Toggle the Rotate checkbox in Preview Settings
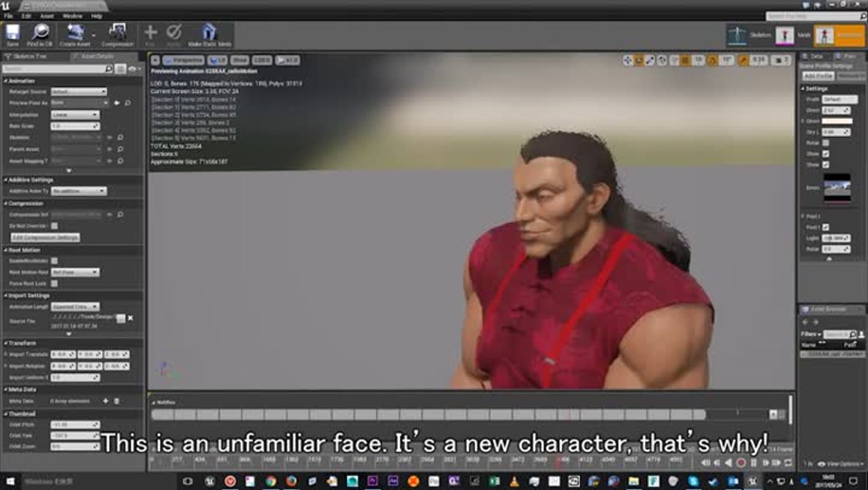Image resolution: width=868 pixels, height=490 pixels. pos(826,143)
